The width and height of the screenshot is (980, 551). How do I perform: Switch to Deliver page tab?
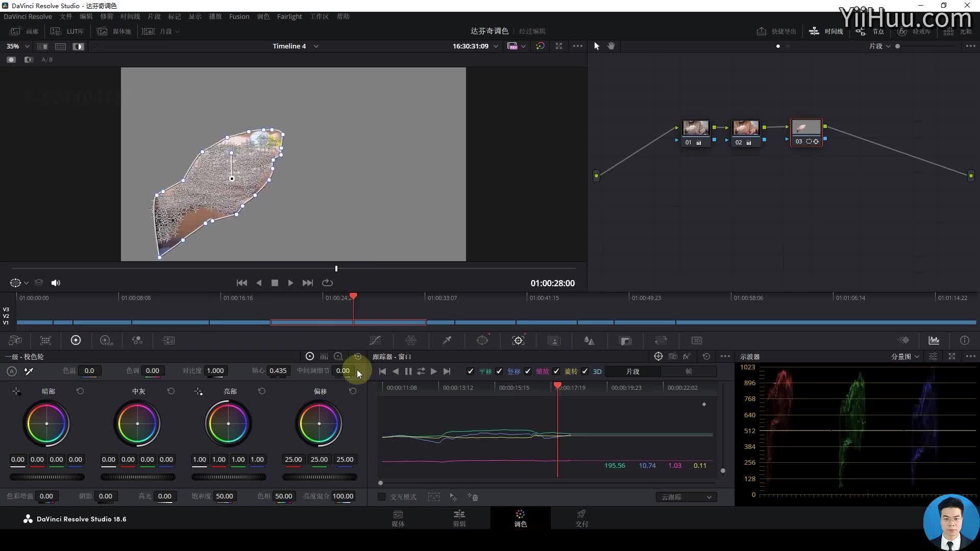581,518
